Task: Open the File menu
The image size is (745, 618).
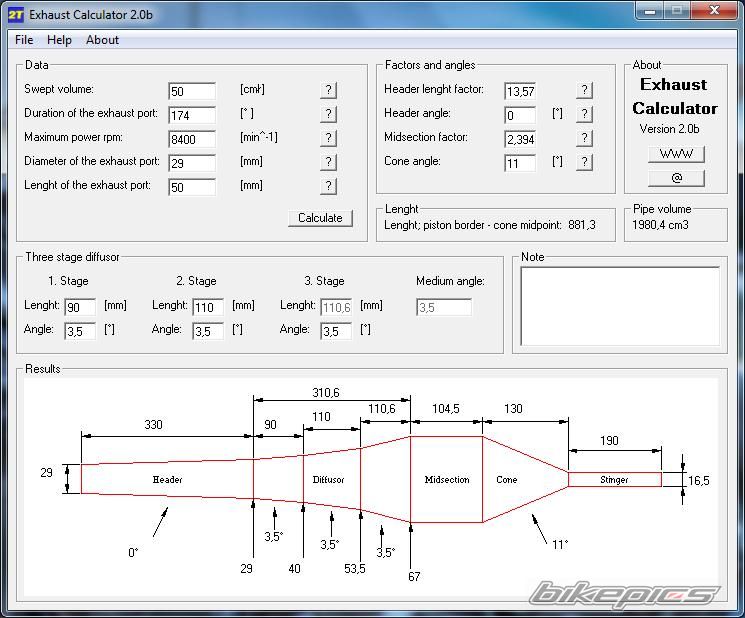Action: [x=24, y=40]
